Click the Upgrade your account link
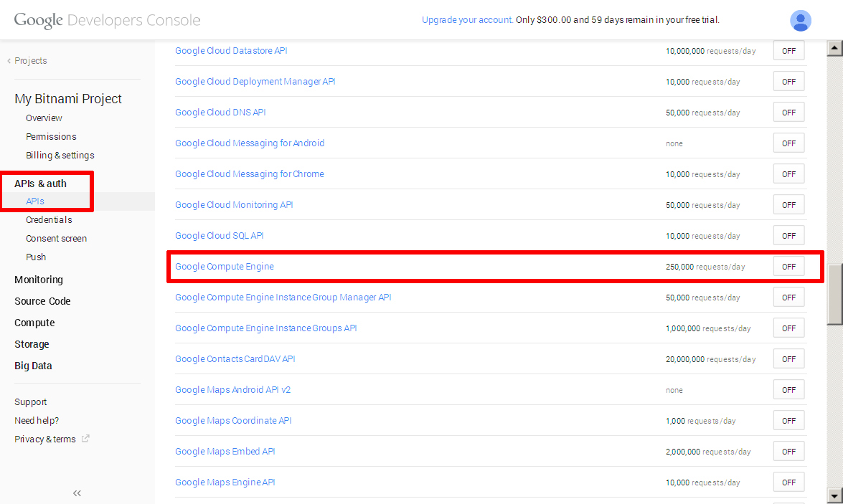The image size is (843, 504). [467, 20]
